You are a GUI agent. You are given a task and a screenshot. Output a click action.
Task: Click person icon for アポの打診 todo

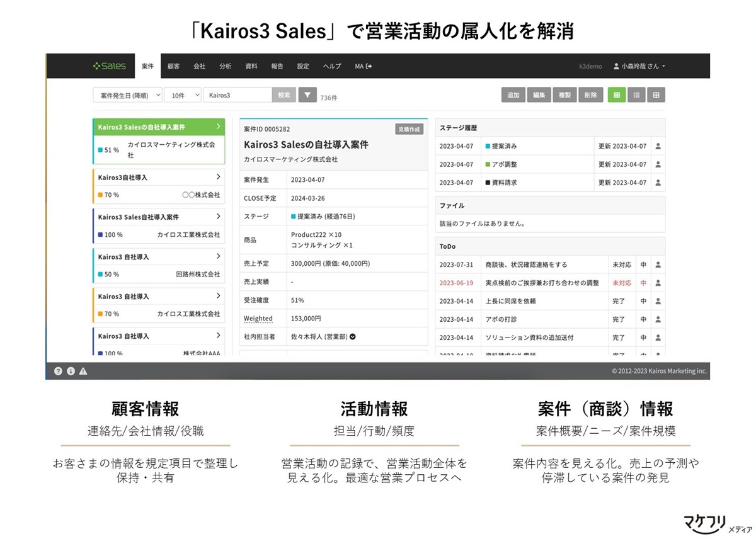[658, 319]
